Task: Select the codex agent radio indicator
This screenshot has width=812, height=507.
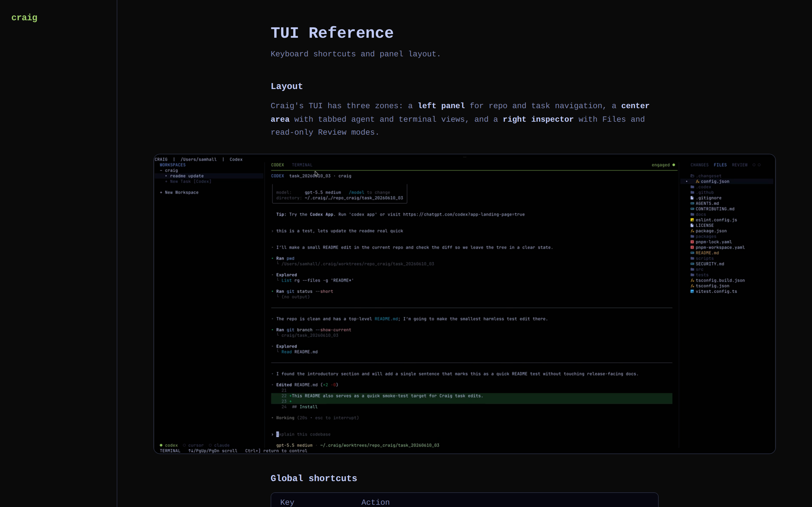Action: (161, 445)
